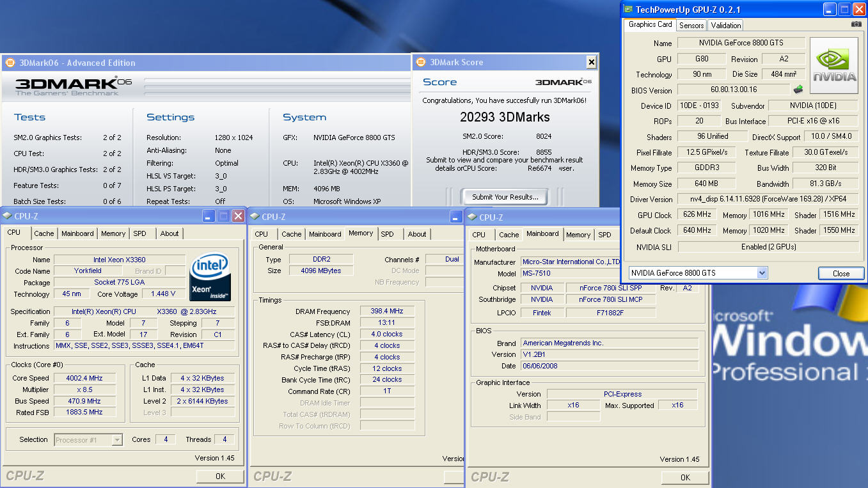Click the Core Voltage 1.448 V value
The width and height of the screenshot is (868, 488).
point(163,294)
